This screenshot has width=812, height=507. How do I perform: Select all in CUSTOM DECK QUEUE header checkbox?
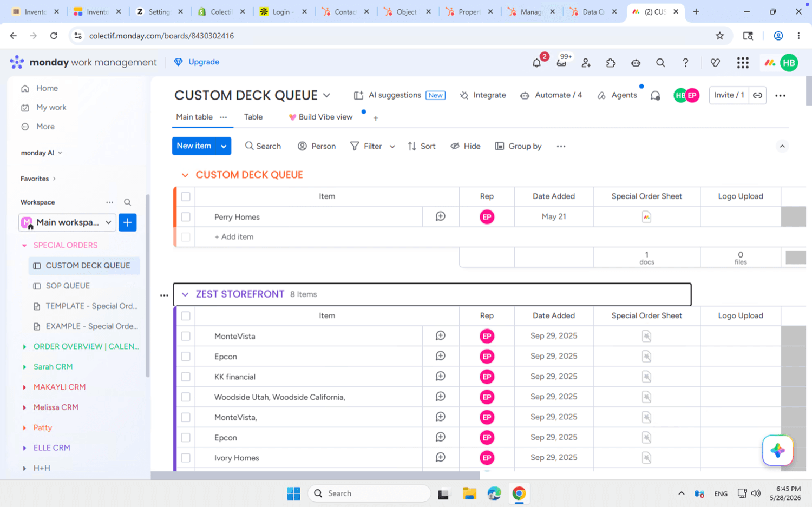pos(186,196)
